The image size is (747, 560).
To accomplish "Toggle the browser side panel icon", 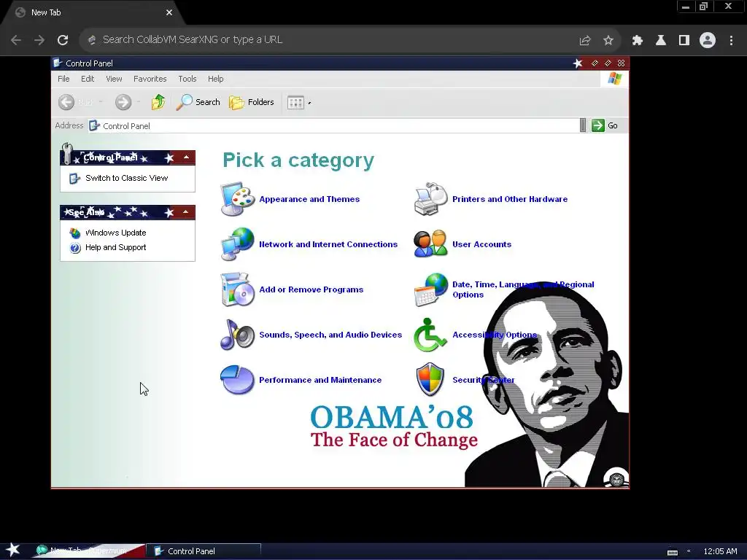I will pos(684,40).
